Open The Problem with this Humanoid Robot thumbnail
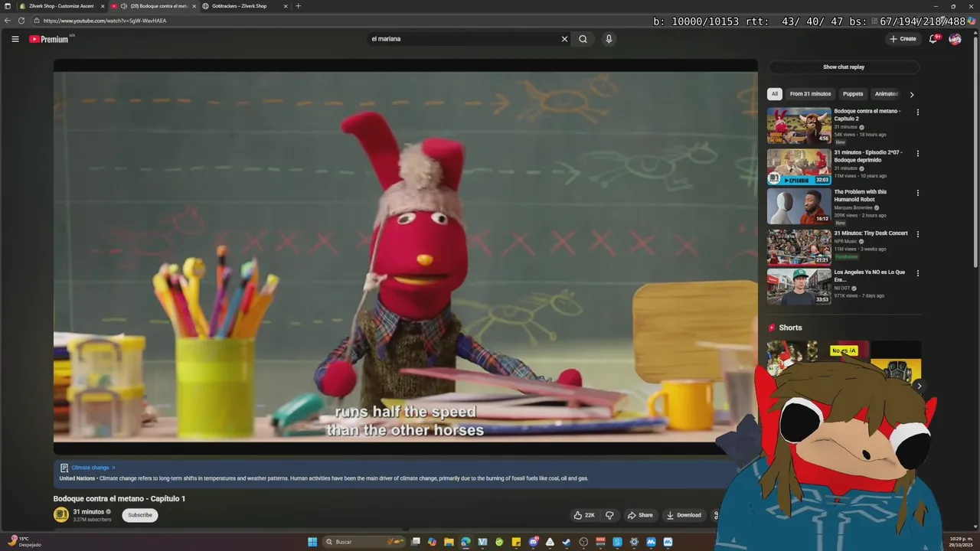Viewport: 980px width, 551px height. click(x=799, y=206)
